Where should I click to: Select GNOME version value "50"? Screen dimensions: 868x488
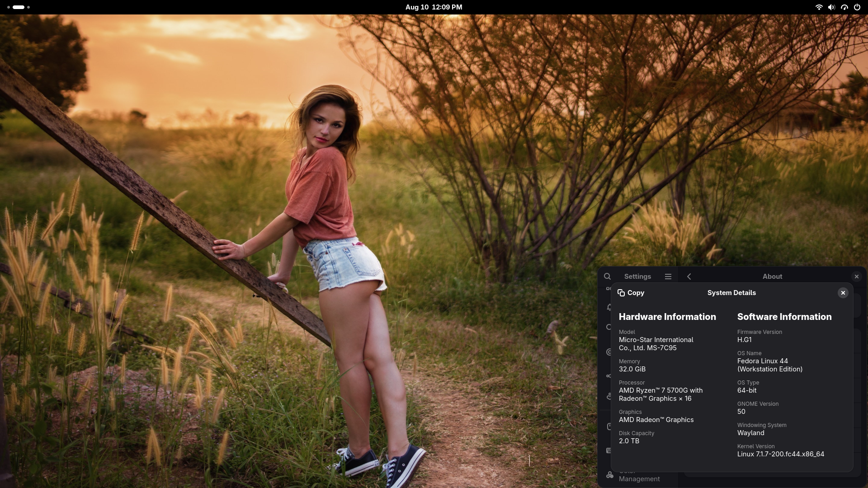pyautogui.click(x=741, y=412)
